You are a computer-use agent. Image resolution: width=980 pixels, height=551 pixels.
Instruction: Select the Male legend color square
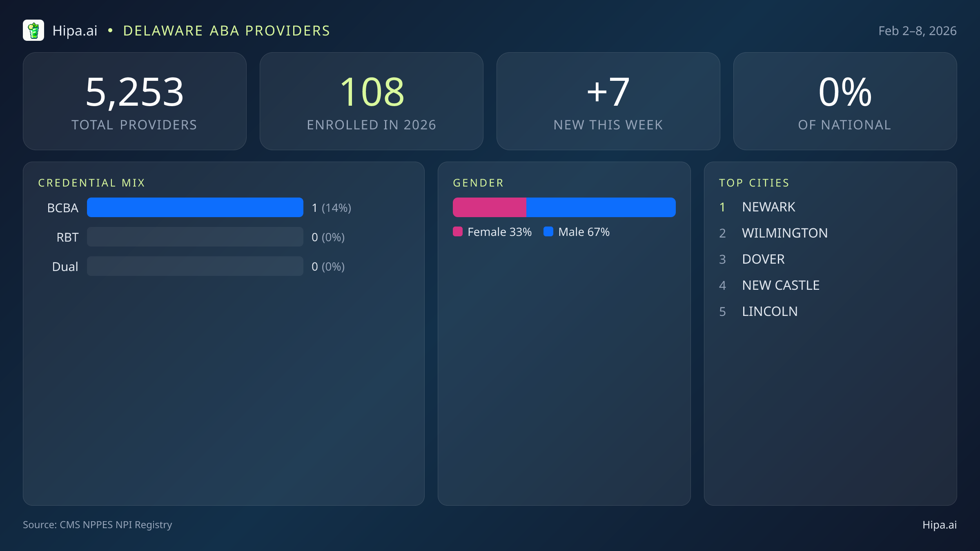[x=548, y=231]
